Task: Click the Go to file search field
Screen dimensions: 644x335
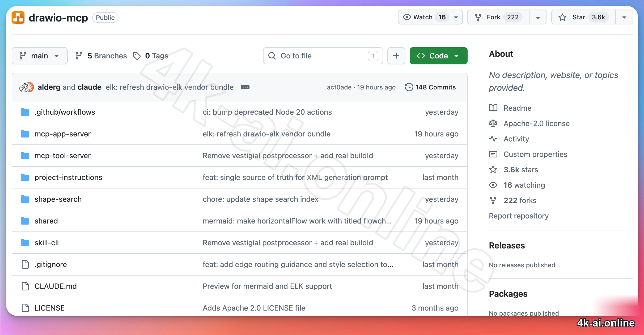Action: 323,56
